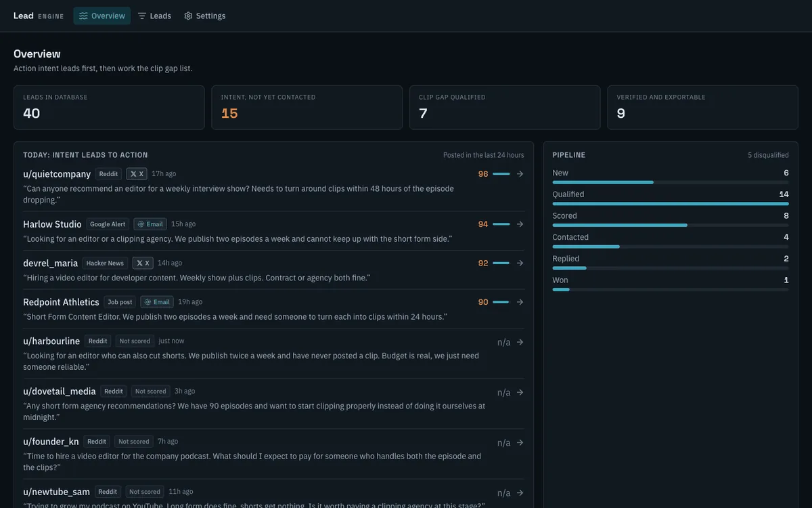Click the Won pipeline progress bar

(671, 289)
